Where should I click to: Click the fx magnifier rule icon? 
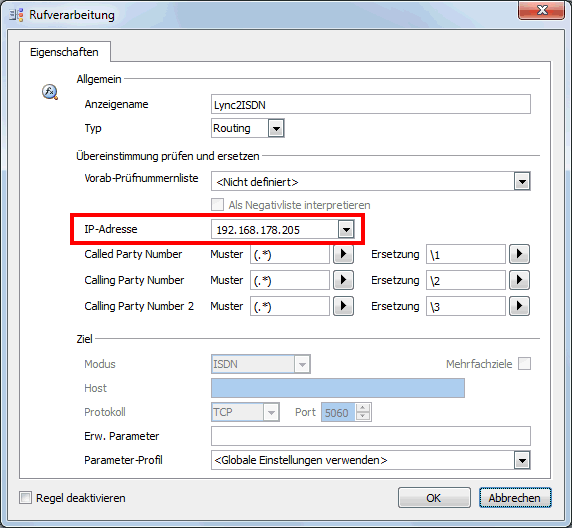50,92
